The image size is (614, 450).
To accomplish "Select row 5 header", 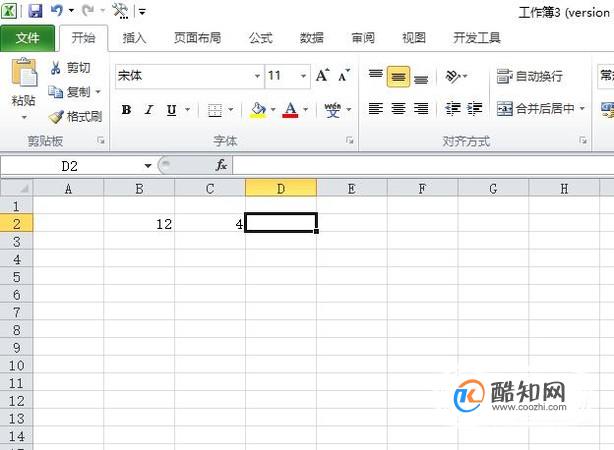I will click(x=16, y=277).
